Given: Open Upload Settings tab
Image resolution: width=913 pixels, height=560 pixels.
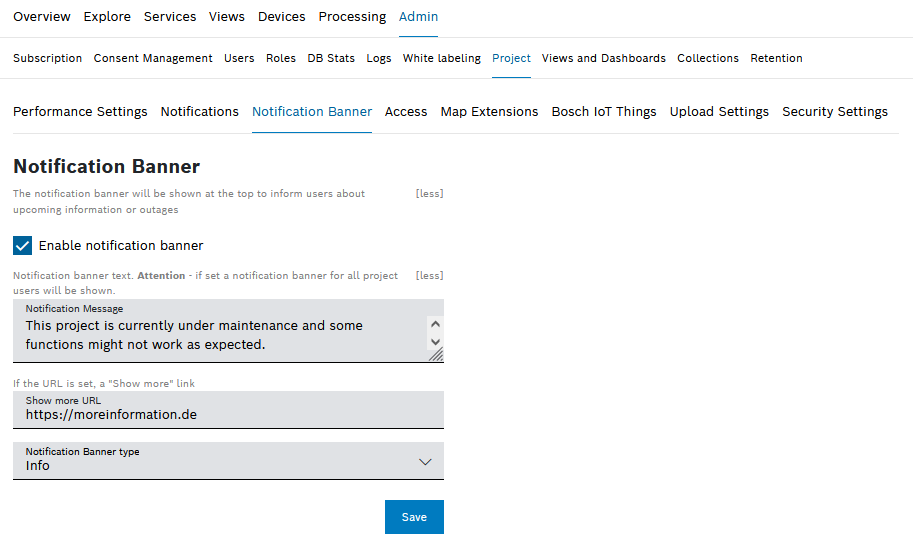Looking at the screenshot, I should (x=719, y=112).
